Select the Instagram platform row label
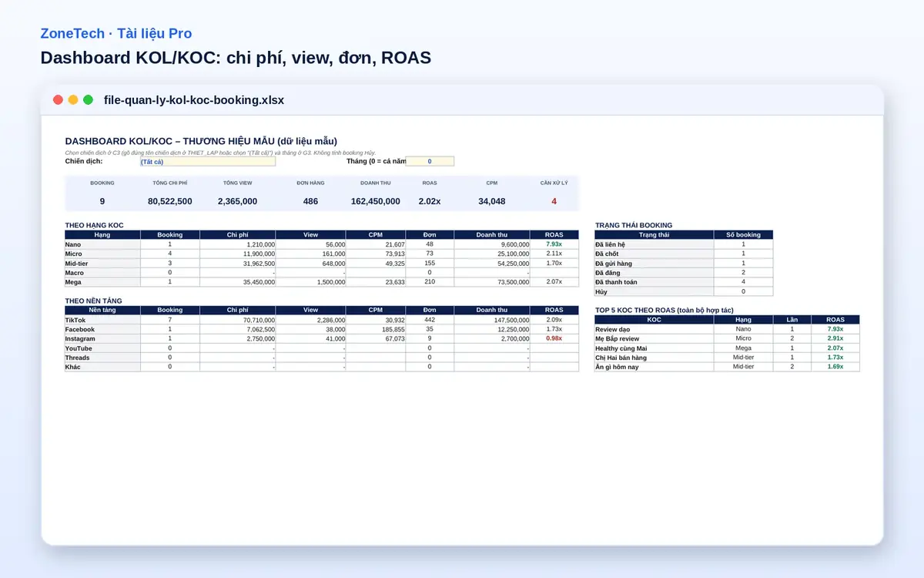Viewport: 924px width, 578px height. point(102,338)
